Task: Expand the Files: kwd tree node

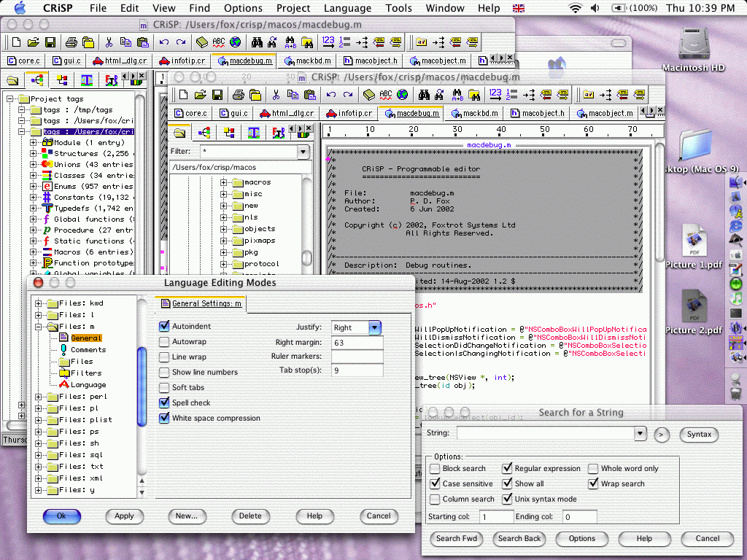Action: click(39, 303)
